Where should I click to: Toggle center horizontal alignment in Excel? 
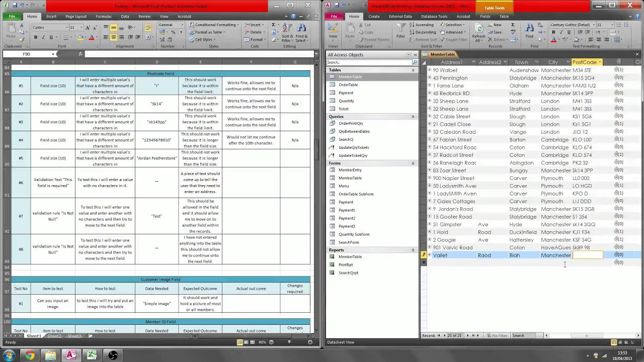pyautogui.click(x=114, y=37)
